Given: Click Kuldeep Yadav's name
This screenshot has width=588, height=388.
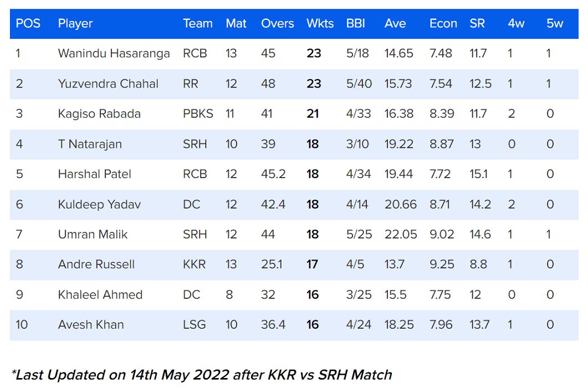Looking at the screenshot, I should pyautogui.click(x=99, y=204).
